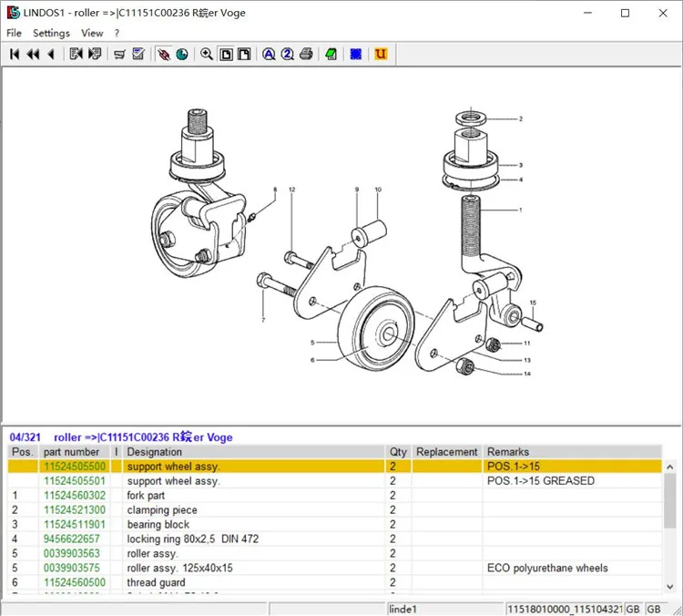Click the magnifying glass zoom icon
Viewport: 683px width, 616px height.
click(207, 55)
